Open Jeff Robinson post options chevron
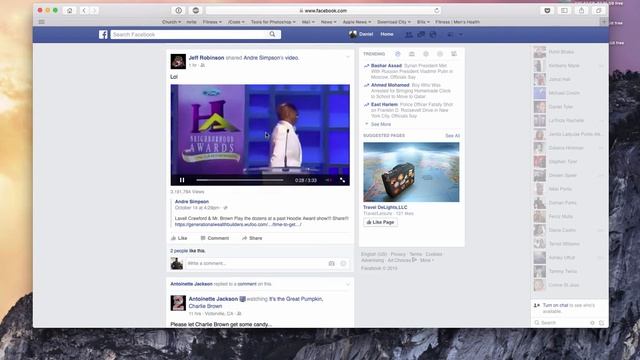The width and height of the screenshot is (640, 360). click(348, 57)
